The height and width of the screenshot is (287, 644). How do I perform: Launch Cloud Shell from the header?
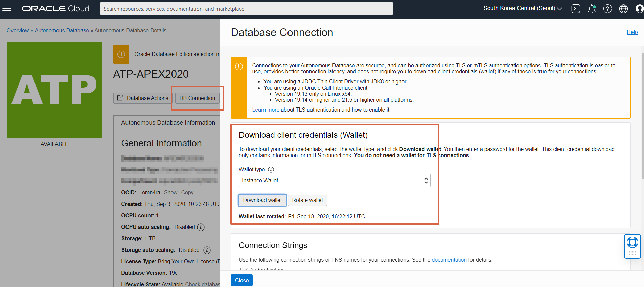576,9
